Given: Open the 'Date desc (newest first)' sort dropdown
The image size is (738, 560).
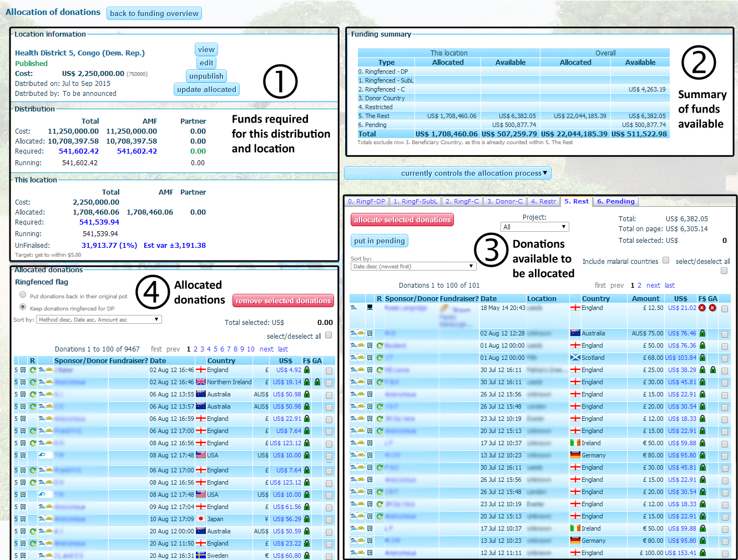Looking at the screenshot, I should pos(413,266).
